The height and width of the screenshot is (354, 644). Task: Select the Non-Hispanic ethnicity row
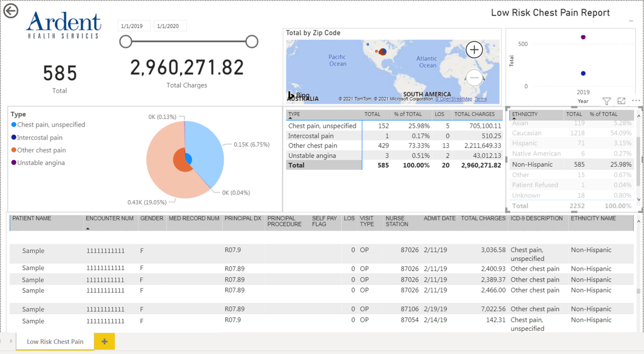572,165
